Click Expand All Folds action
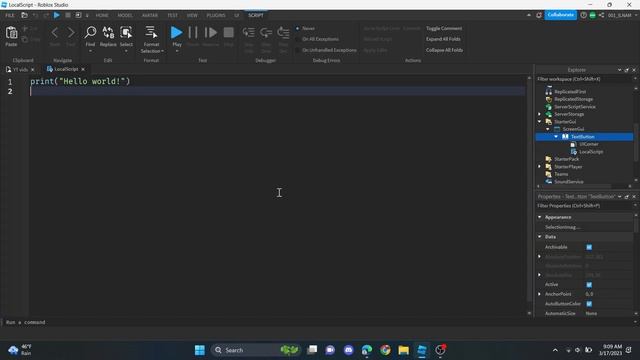 click(x=443, y=39)
